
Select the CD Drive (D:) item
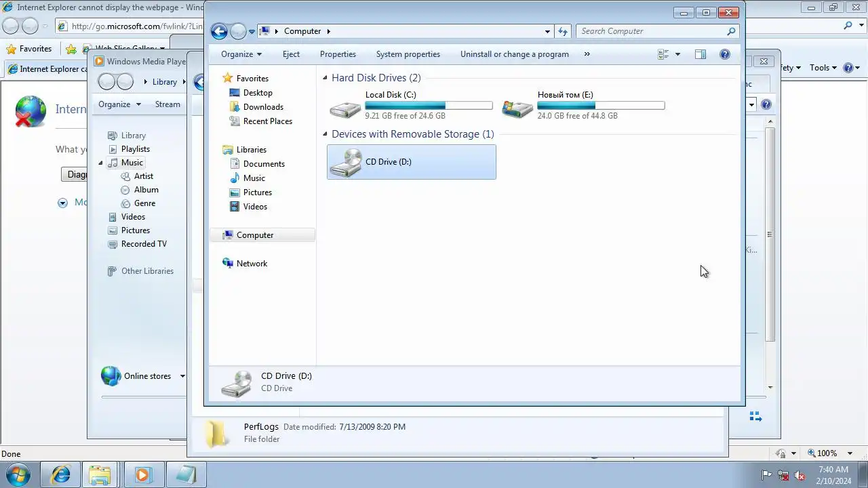point(411,162)
